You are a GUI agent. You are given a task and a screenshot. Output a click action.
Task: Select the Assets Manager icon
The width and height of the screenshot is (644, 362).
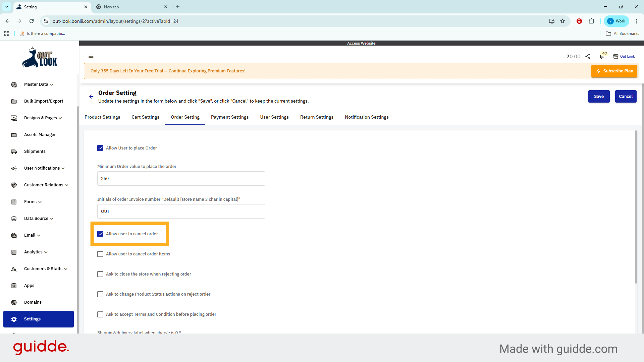pos(14,135)
